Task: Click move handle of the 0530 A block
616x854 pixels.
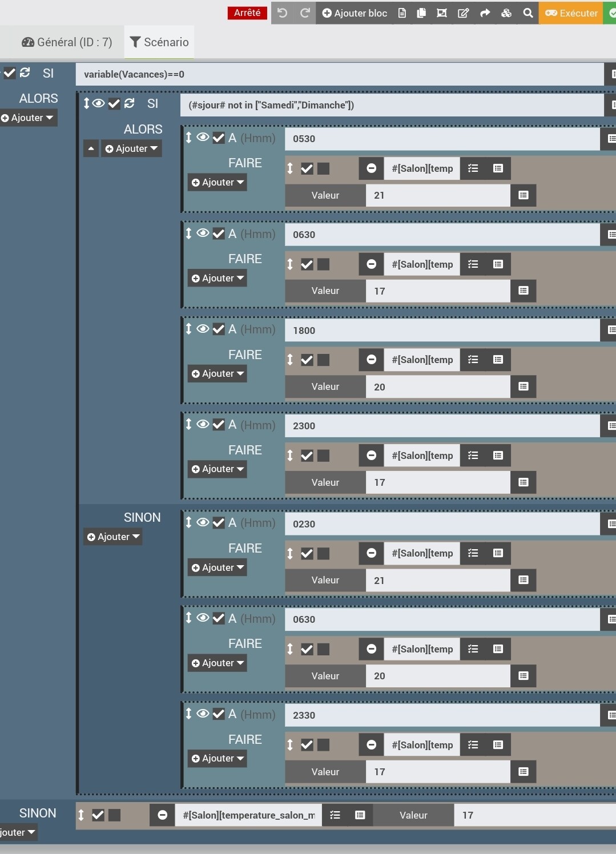Action: [188, 138]
